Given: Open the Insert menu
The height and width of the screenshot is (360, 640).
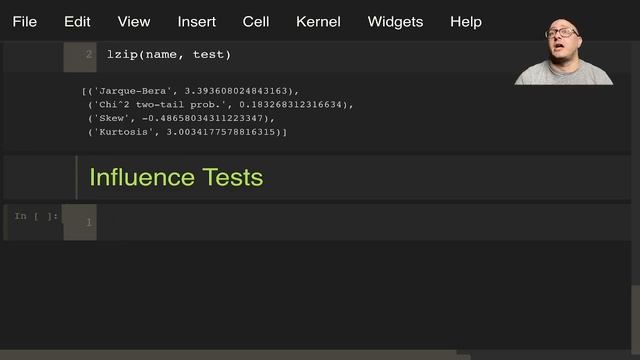Looking at the screenshot, I should 196,22.
